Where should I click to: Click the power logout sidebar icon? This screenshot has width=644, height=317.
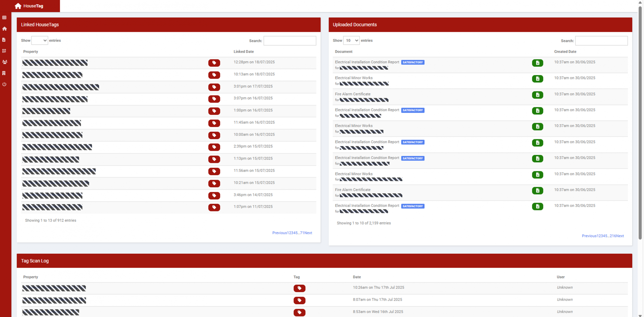[x=4, y=84]
